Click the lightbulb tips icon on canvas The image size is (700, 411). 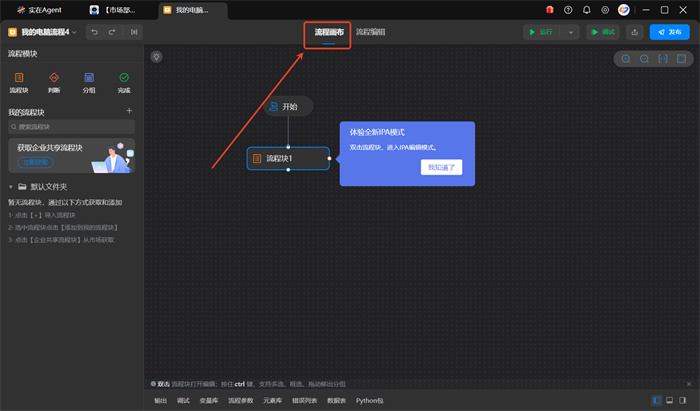(x=157, y=57)
